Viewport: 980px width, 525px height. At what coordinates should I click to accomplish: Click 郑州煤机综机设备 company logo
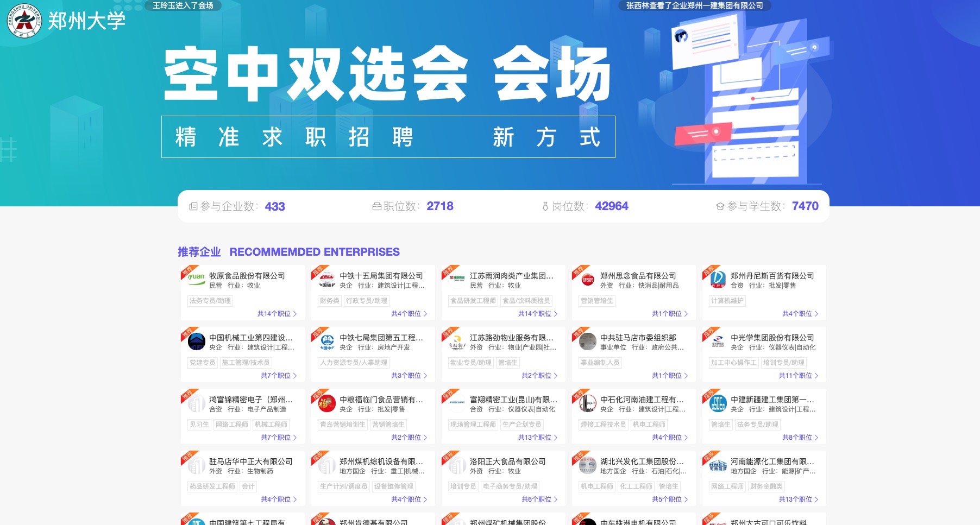coord(326,465)
